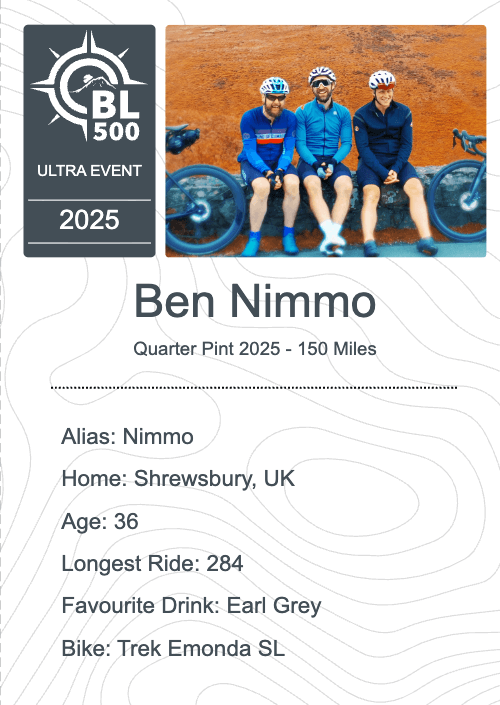Click the Alias: Nimmo line

click(127, 437)
